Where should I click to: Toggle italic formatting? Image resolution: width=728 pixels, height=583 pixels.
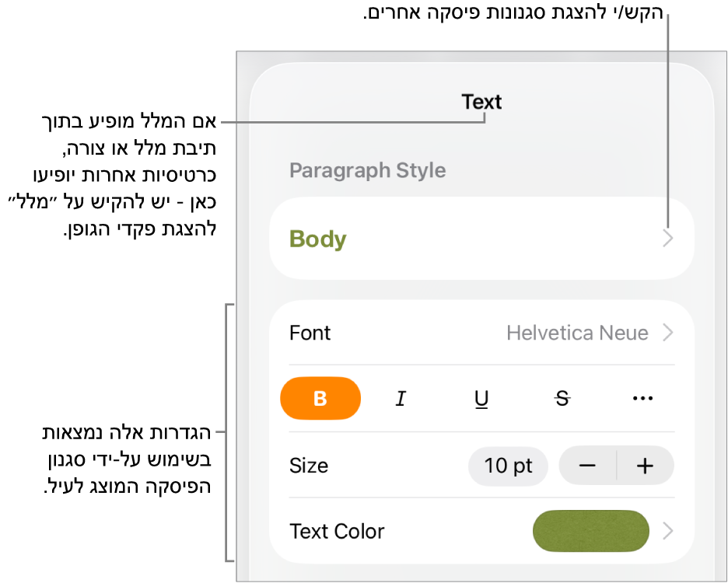[401, 399]
